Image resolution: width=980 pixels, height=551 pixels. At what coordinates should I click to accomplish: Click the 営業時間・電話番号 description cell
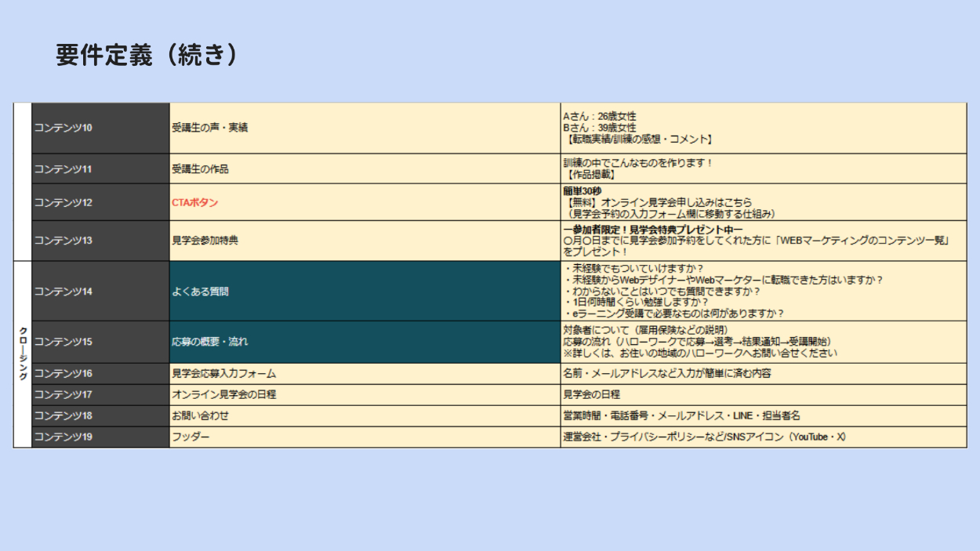click(x=763, y=415)
